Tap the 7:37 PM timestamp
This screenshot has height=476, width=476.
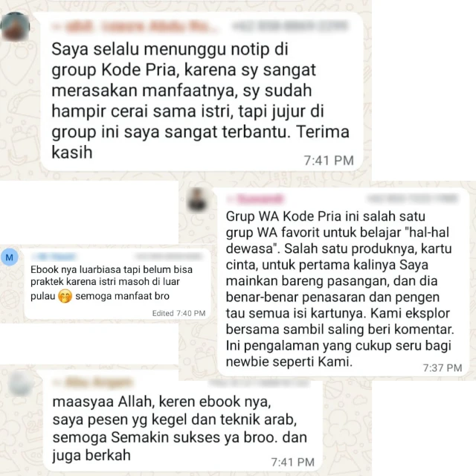tap(443, 367)
